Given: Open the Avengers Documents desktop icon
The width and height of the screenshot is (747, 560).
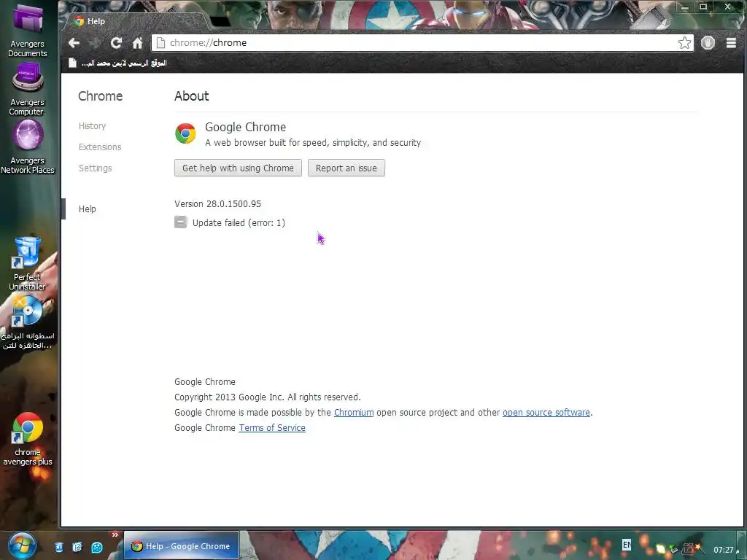Looking at the screenshot, I should pos(27,29).
